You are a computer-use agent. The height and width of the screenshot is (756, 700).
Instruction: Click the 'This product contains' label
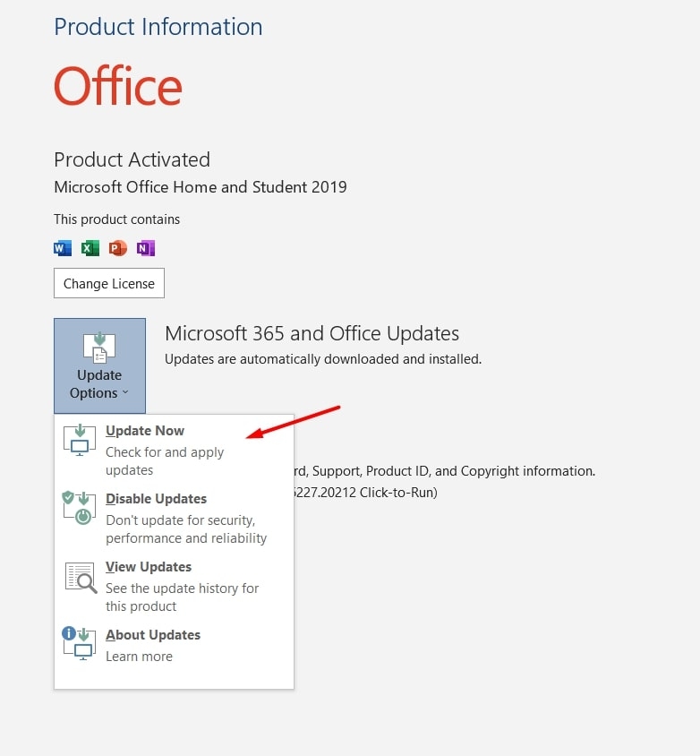pyautogui.click(x=116, y=219)
